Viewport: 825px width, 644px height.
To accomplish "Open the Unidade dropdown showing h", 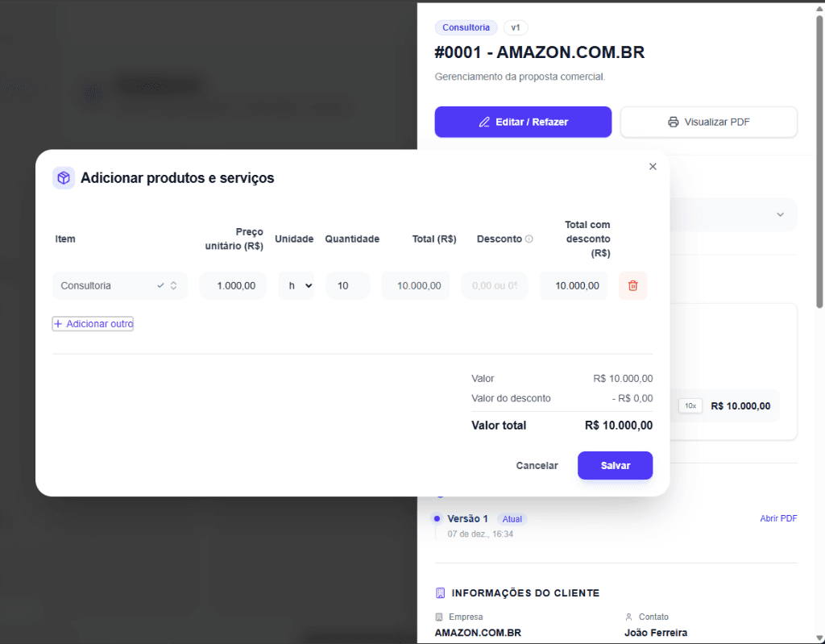I will point(296,285).
